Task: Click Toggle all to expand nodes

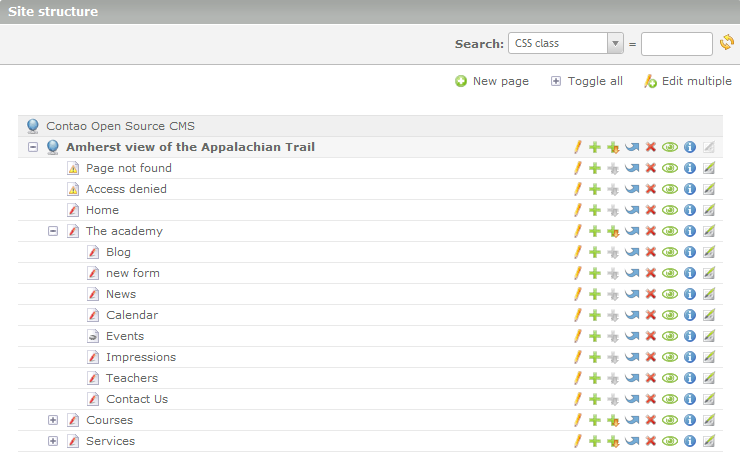Action: [x=594, y=81]
